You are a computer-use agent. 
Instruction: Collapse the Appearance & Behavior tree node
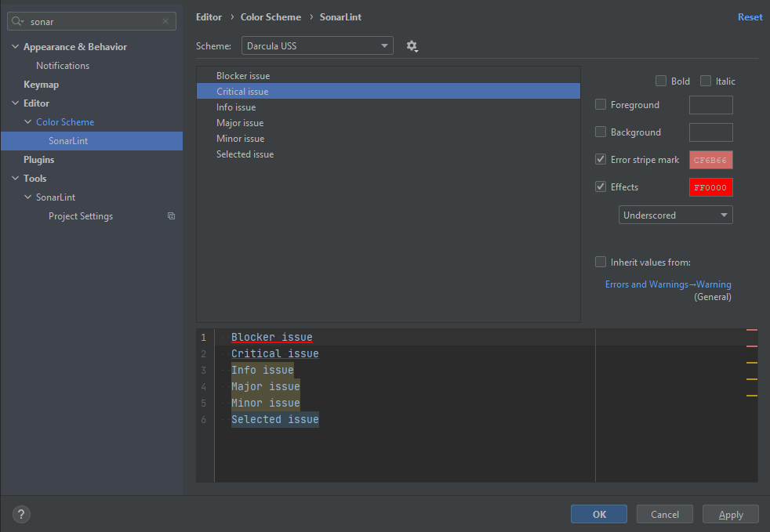click(15, 47)
